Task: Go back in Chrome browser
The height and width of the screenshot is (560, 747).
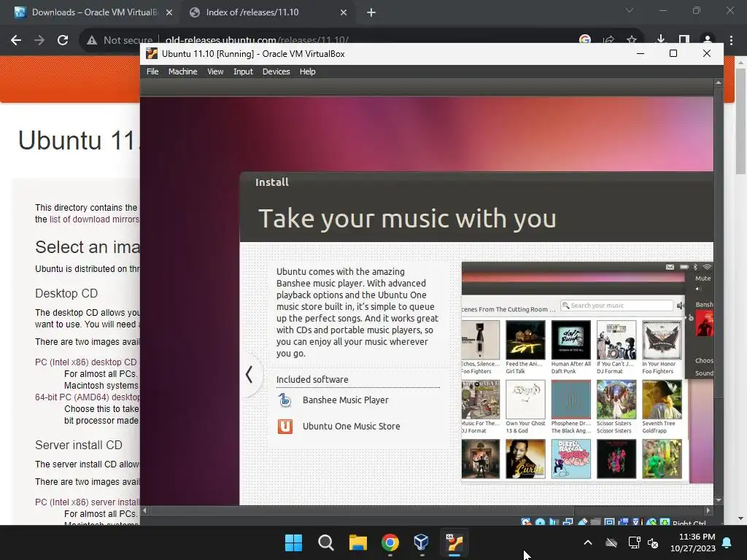Action: tap(16, 40)
